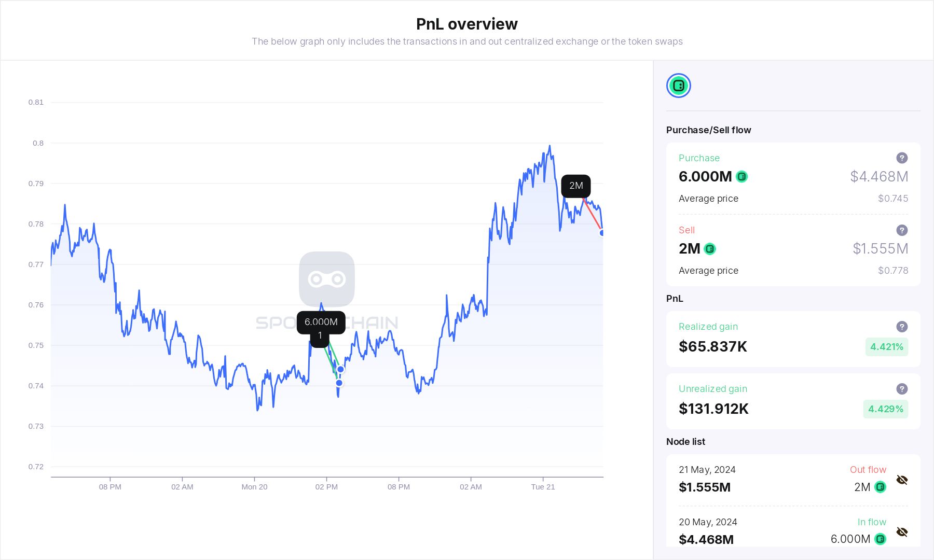Click the green token icon beside Sell 2M
This screenshot has height=560, width=934.
pyautogui.click(x=710, y=249)
